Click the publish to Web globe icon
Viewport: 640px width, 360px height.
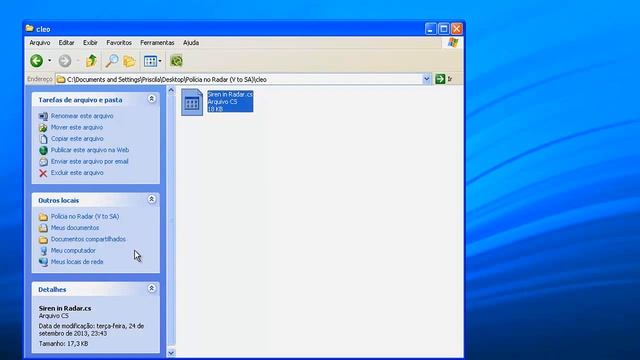(43, 150)
